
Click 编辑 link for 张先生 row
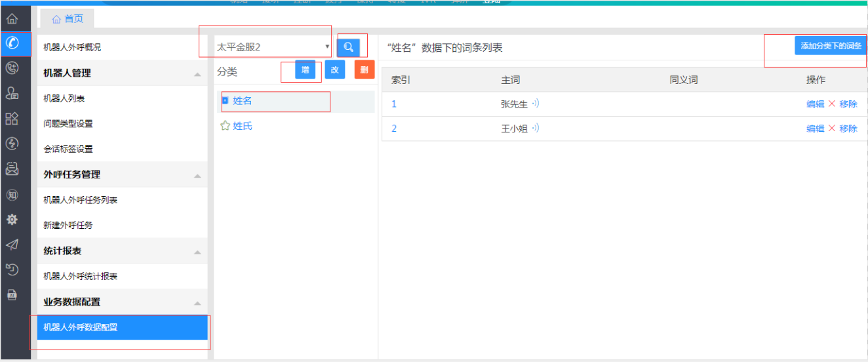(815, 104)
